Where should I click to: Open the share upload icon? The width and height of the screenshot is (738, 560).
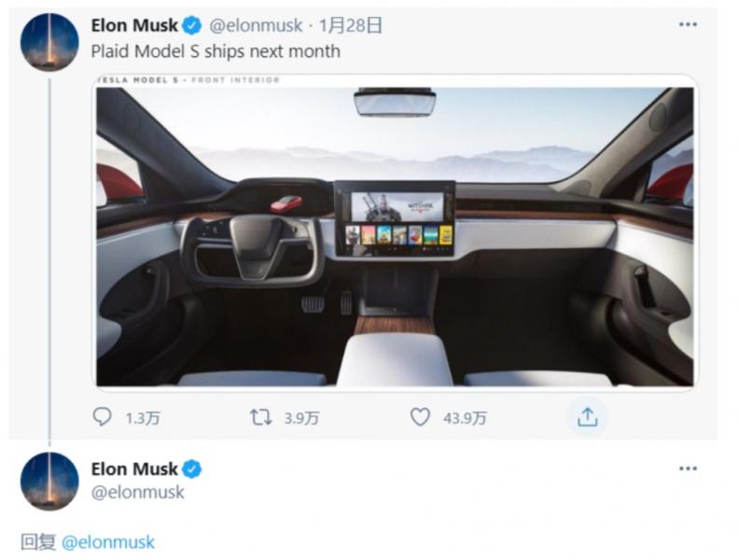click(x=588, y=417)
